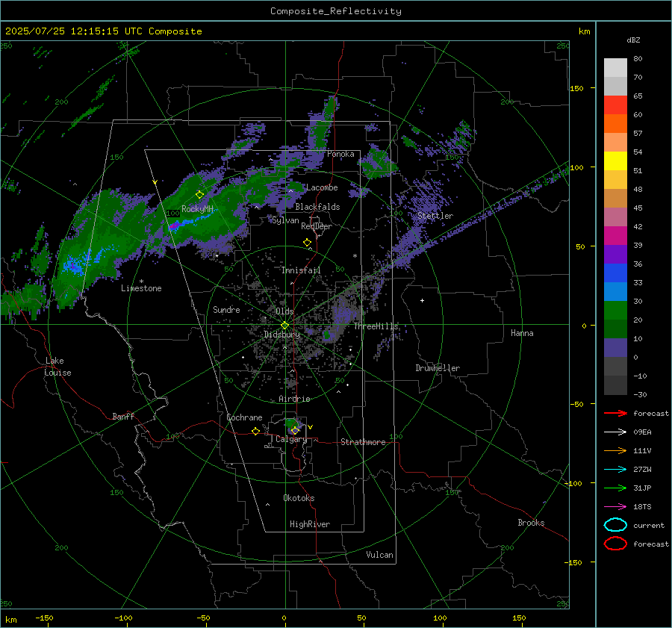Click the blue 33 dBZ color swatch
672x628 pixels.
(x=615, y=273)
